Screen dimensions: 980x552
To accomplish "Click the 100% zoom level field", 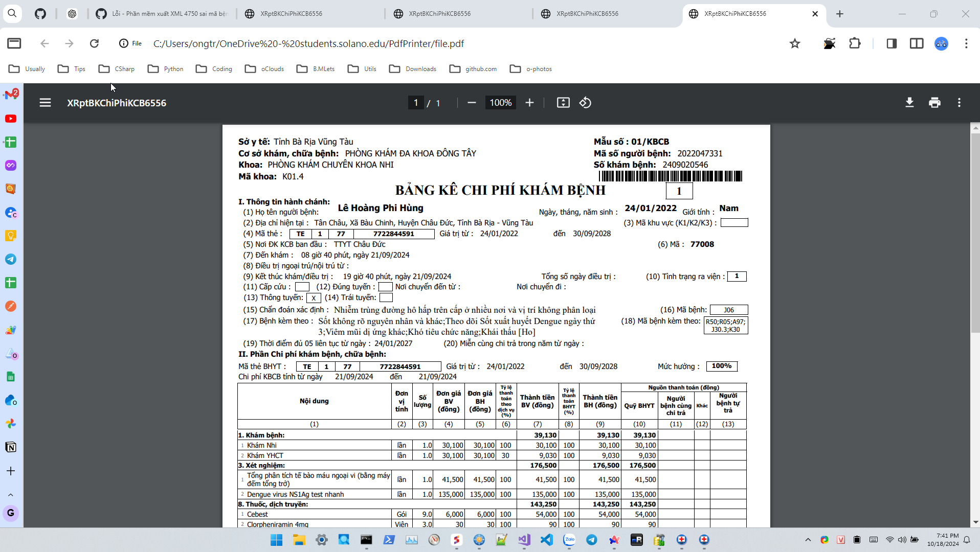I will tap(500, 103).
